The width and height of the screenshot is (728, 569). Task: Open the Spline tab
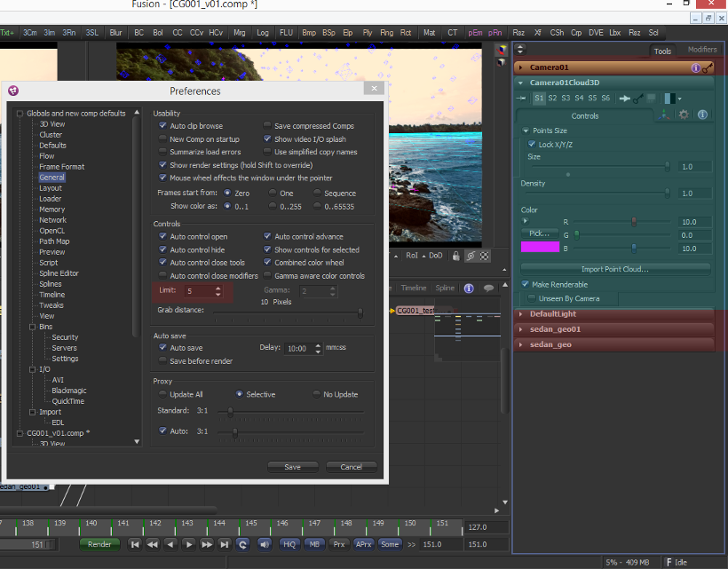click(445, 288)
